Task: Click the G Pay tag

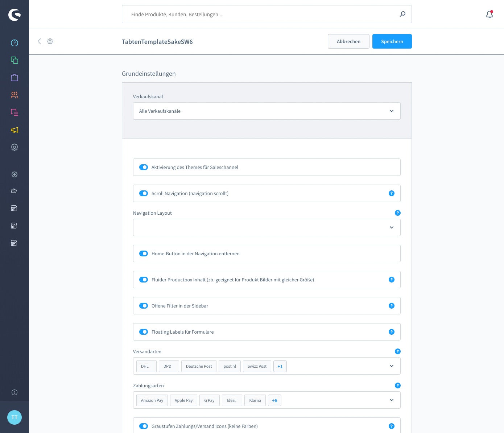Action: click(210, 400)
